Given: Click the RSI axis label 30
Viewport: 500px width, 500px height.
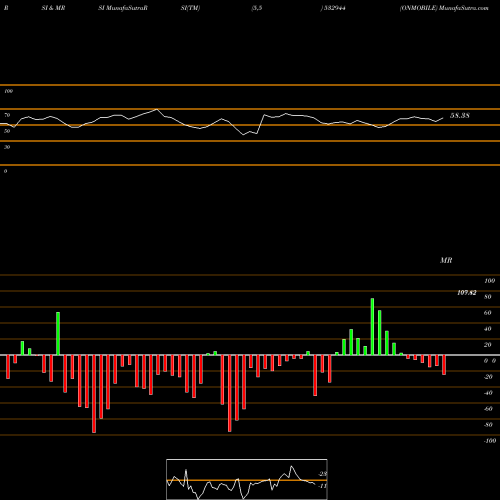Looking at the screenshot, I should [7, 147].
